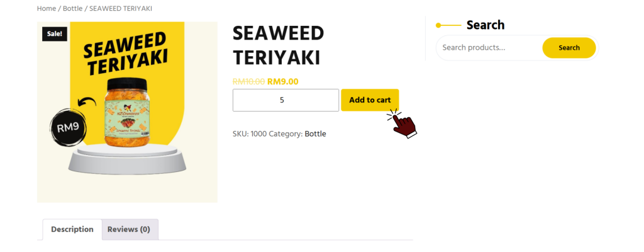Click the Sale! badge on product image
The height and width of the screenshot is (252, 644).
coord(55,34)
